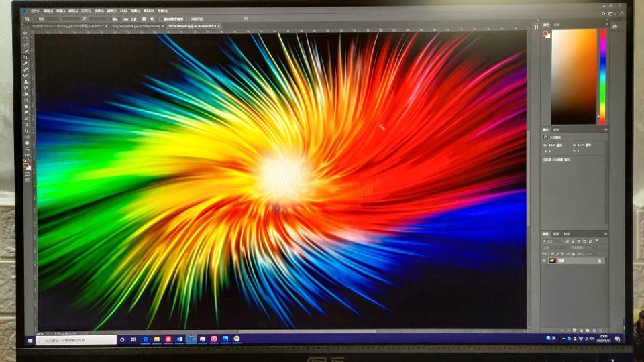Click the Rectangular Marquee tool

[25, 39]
